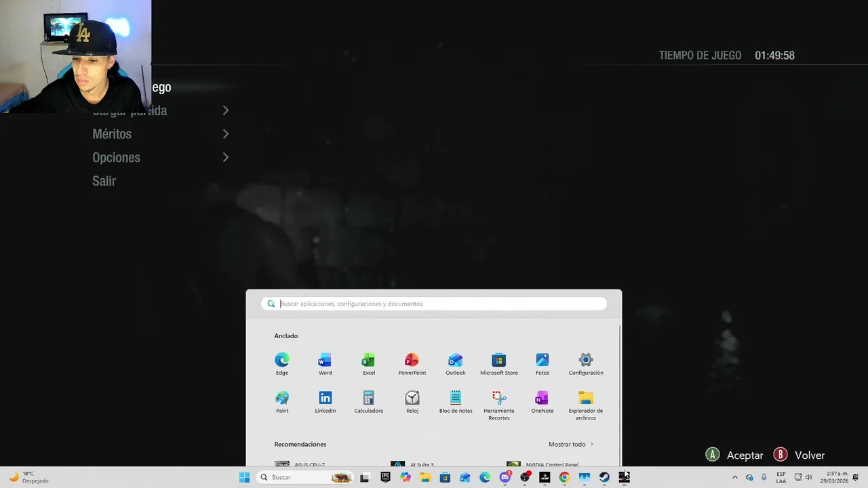Expand the Cargar partida submenu arrow
Image resolution: width=868 pixels, height=488 pixels.
tap(226, 110)
